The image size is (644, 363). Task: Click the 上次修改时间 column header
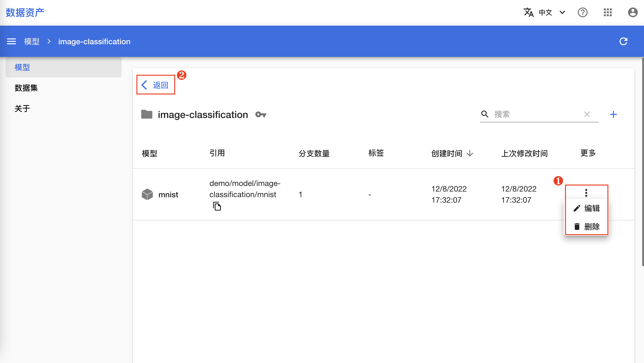[524, 153]
